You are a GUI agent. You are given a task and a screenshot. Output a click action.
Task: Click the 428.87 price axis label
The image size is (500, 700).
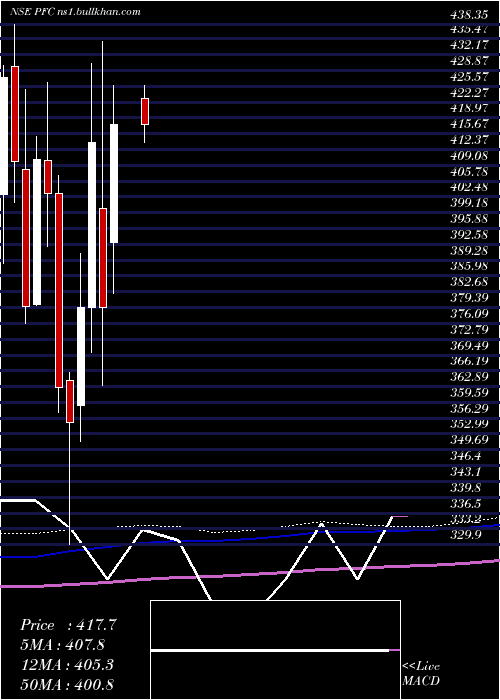pos(471,61)
